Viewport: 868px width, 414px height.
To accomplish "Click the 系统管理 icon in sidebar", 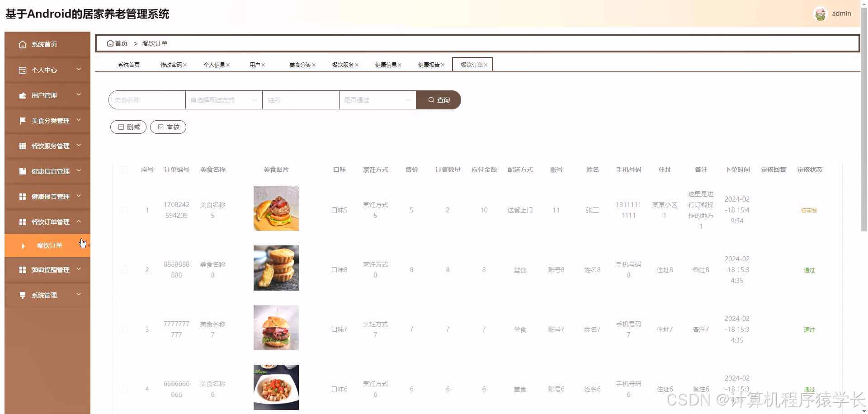I will click(x=23, y=295).
